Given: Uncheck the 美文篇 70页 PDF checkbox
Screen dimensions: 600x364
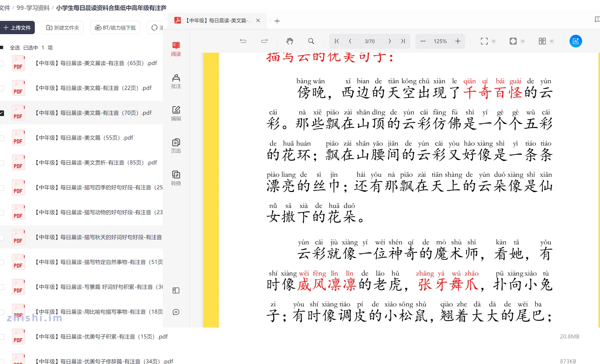Looking at the screenshot, I should click(2, 113).
